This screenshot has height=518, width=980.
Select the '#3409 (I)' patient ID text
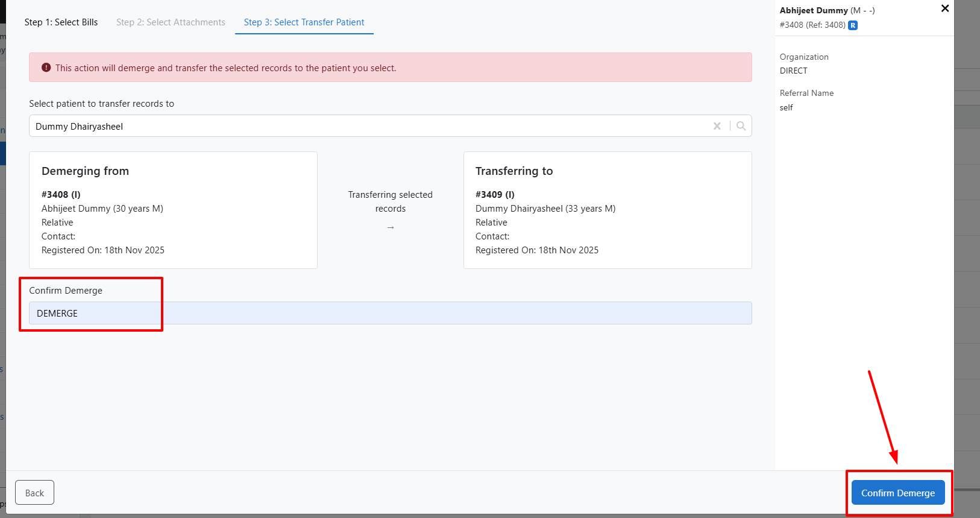(495, 194)
